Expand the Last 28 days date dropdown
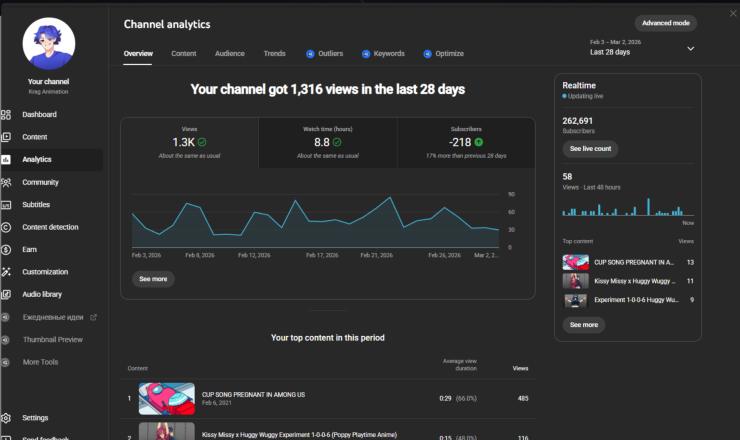This screenshot has height=440, width=740. pyautogui.click(x=690, y=48)
